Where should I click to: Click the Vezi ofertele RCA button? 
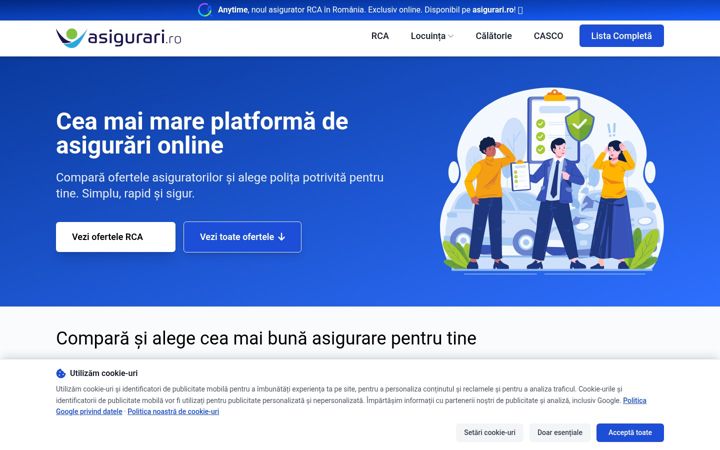(x=116, y=237)
